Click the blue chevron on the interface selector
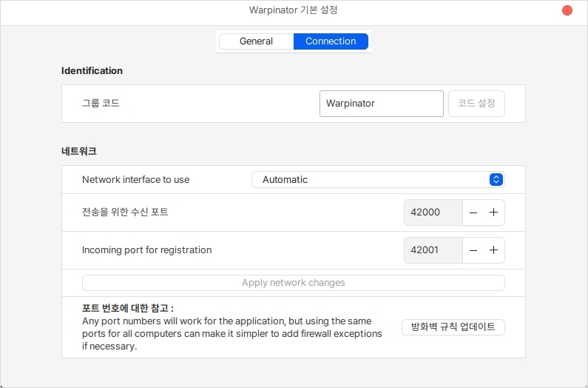Image resolution: width=588 pixels, height=388 pixels. (x=496, y=180)
